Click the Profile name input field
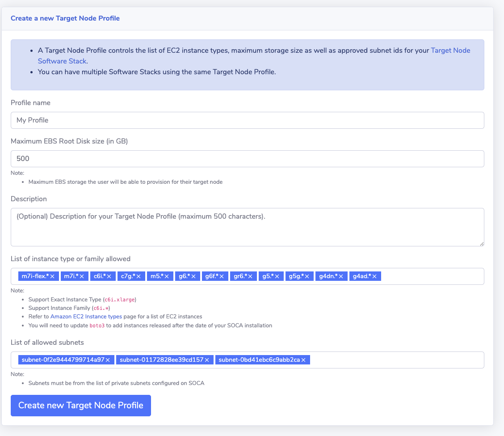Viewport: 504px width, 436px height. [247, 120]
